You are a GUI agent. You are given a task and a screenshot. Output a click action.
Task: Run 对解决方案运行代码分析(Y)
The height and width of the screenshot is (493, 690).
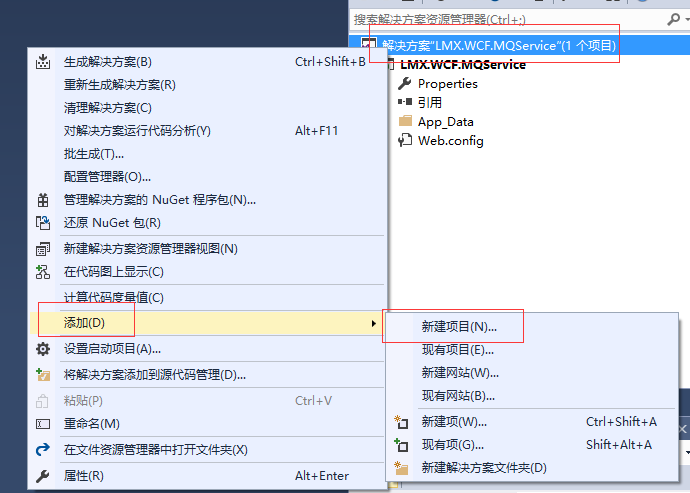coord(207,131)
